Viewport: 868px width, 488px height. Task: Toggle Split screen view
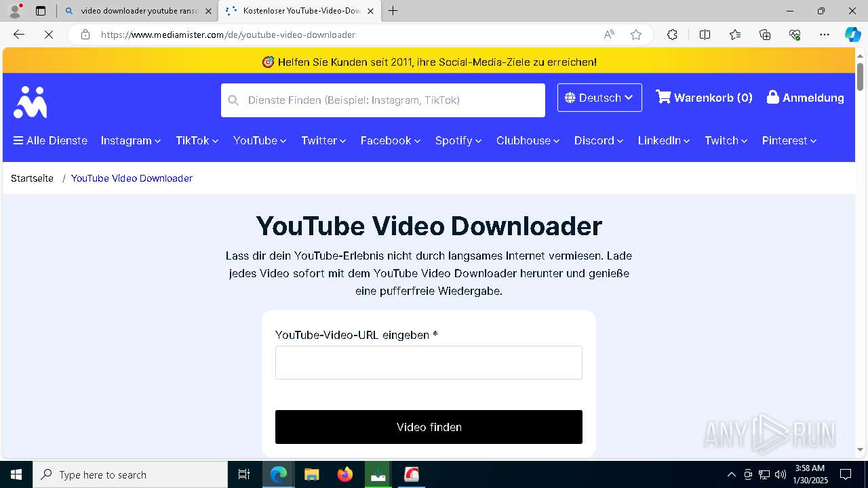(x=705, y=35)
